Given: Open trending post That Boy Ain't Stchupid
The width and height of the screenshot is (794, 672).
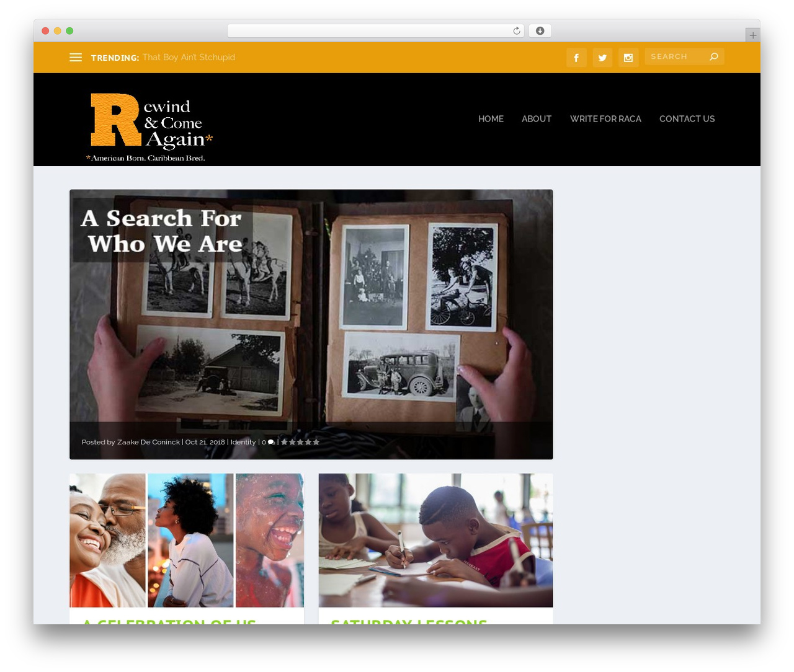Looking at the screenshot, I should pos(189,57).
